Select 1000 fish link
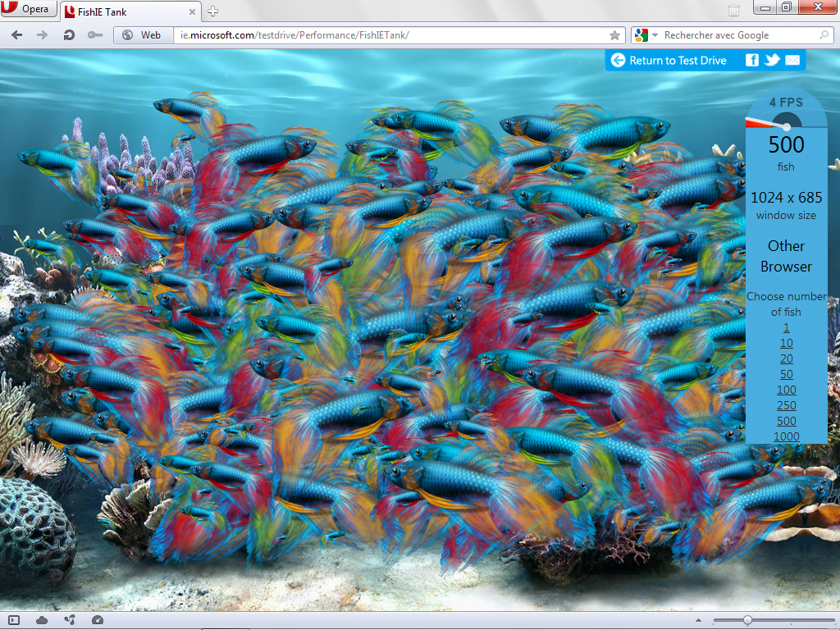840x630 pixels. click(x=786, y=436)
